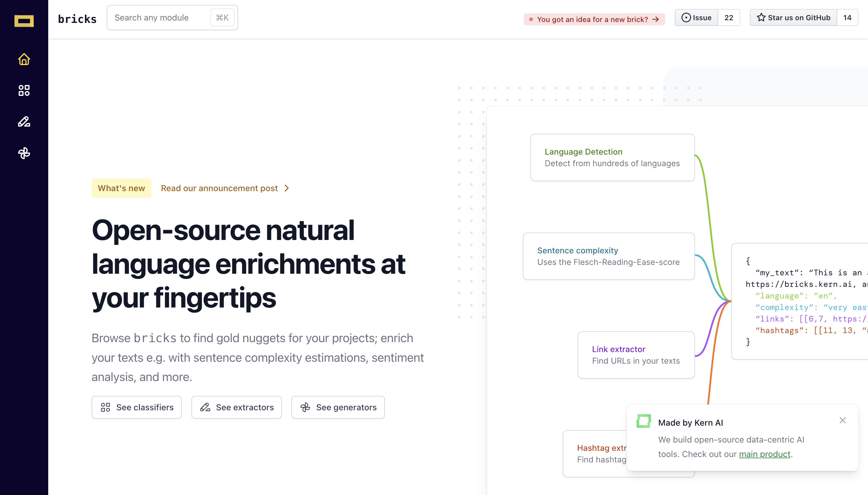Click the See extractors button

coord(237,407)
